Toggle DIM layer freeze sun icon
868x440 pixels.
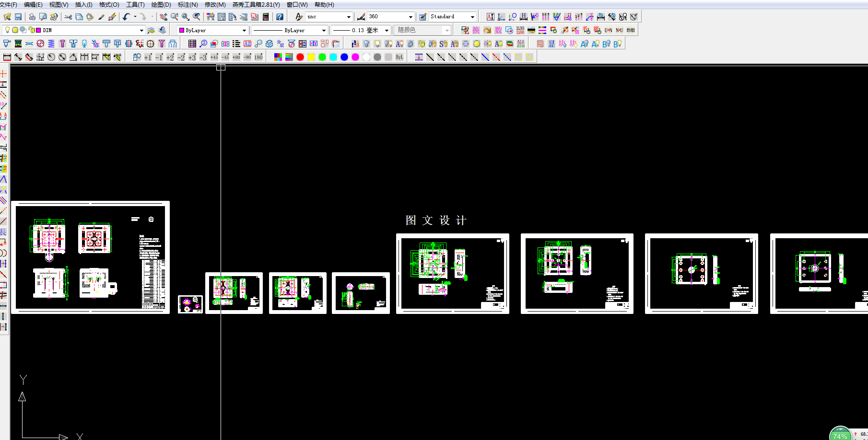[x=15, y=30]
